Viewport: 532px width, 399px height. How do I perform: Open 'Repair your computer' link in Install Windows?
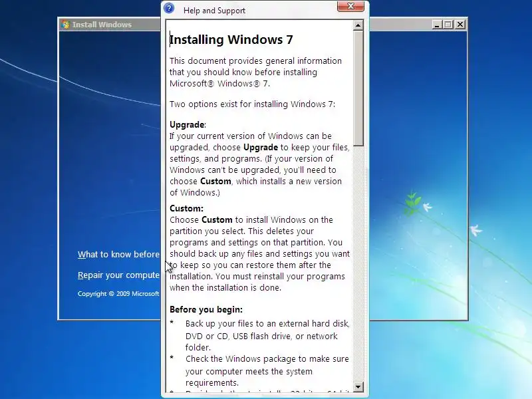(x=118, y=275)
